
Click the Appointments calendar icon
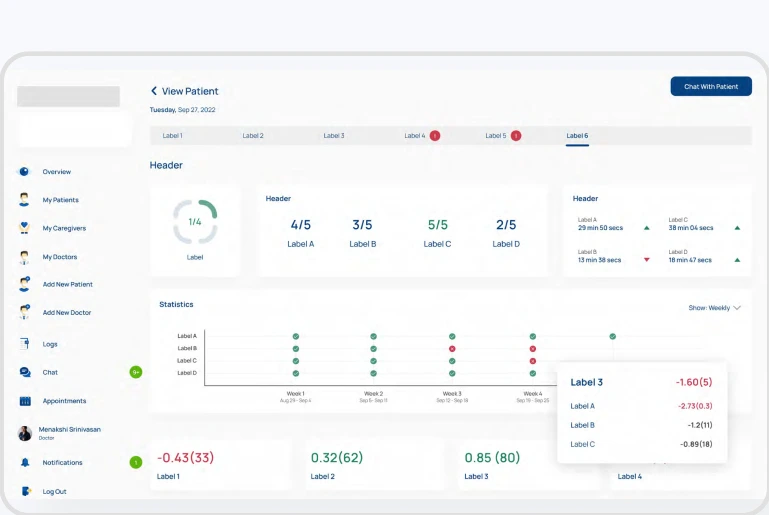[25, 401]
